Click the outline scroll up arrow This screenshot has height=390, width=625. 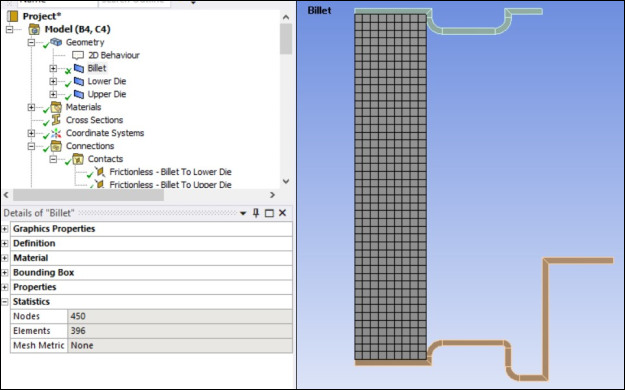(286, 17)
